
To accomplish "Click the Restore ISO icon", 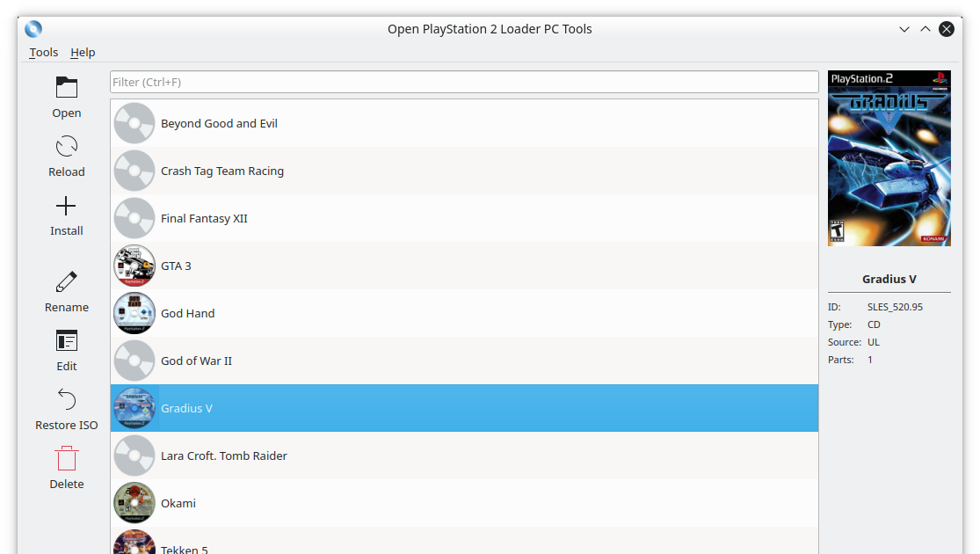I will [66, 399].
